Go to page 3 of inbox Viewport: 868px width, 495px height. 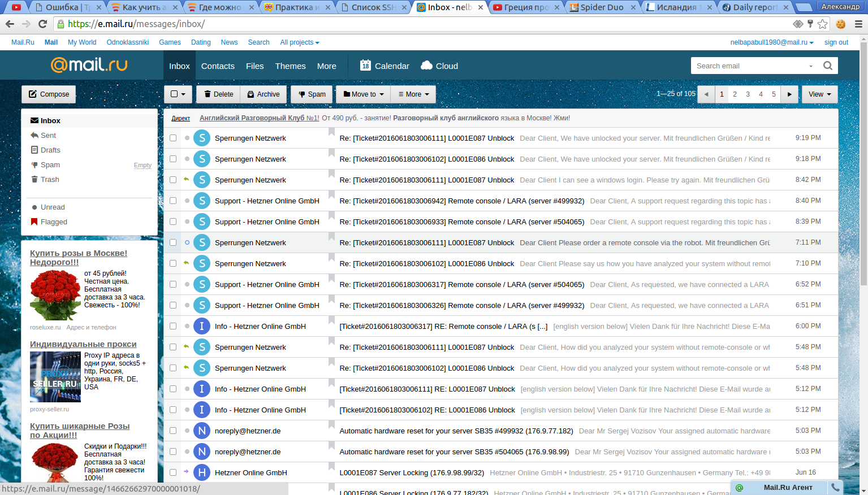tap(748, 94)
